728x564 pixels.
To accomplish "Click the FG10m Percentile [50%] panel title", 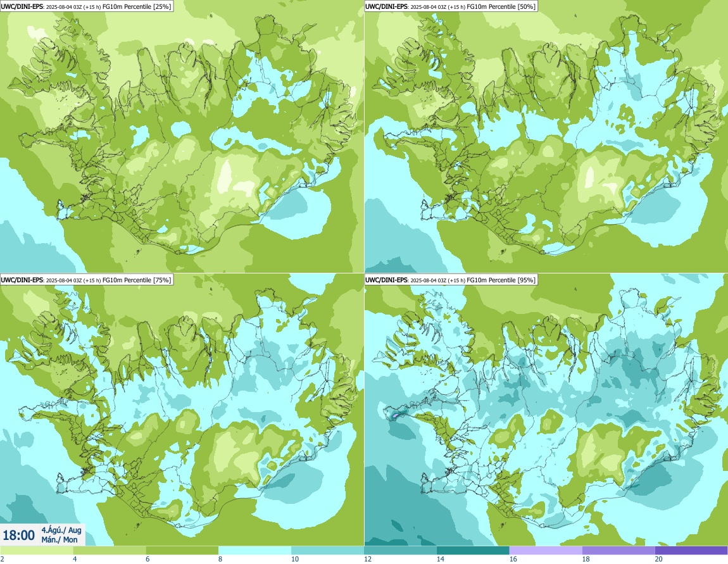I will (x=451, y=6).
